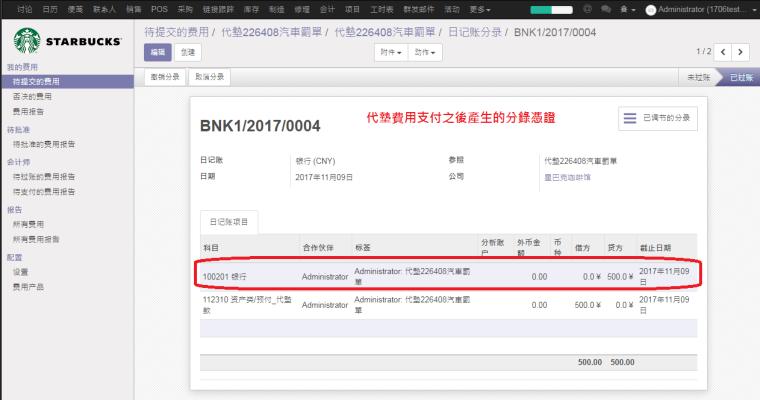Image resolution: width=760 pixels, height=400 pixels.
Task: Open the 采购 menu
Action: tap(185, 9)
